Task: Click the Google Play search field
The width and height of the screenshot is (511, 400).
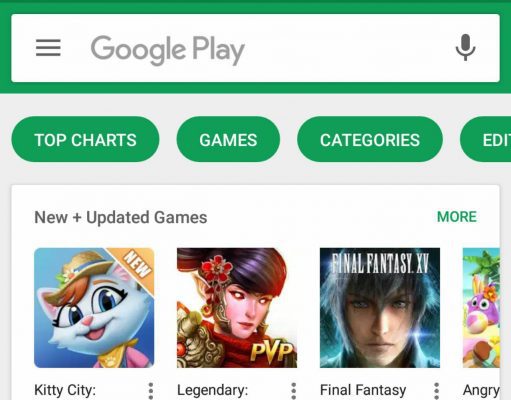Action: 255,48
